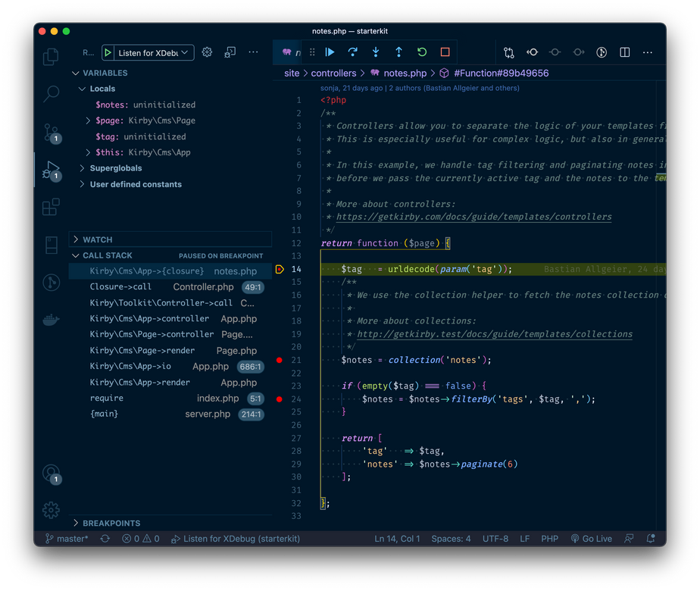Expand the WATCH section
700x591 pixels.
[x=97, y=239]
